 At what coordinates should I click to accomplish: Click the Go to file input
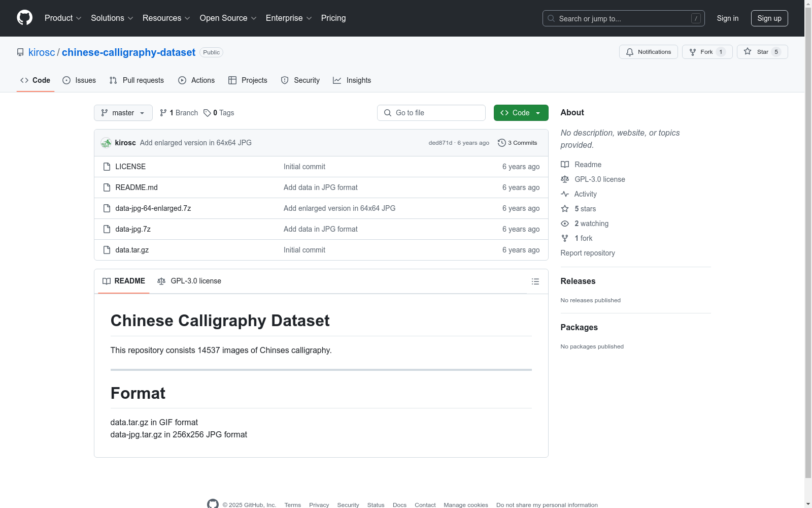[x=431, y=113]
